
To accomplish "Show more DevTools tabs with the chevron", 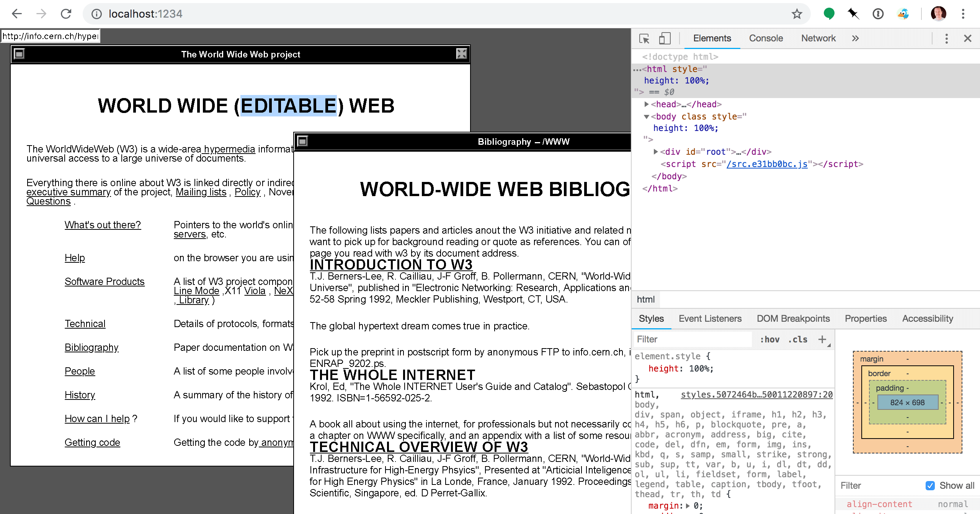I will click(x=855, y=38).
